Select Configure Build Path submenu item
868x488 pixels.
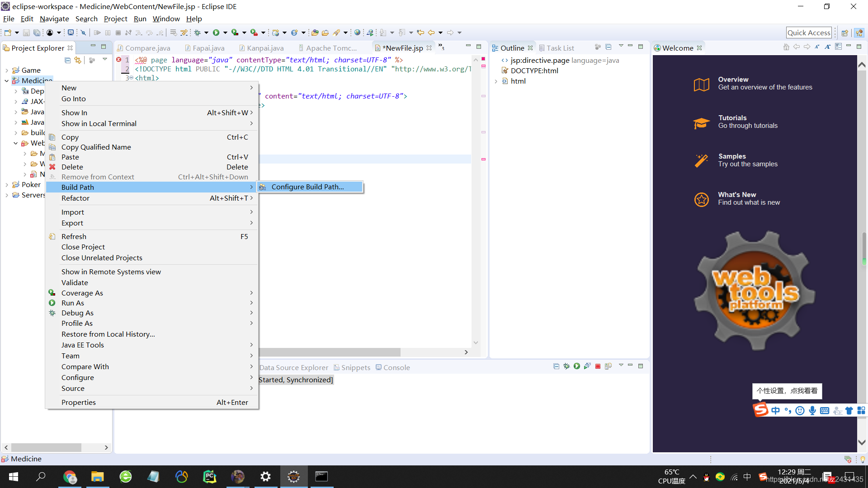coord(310,187)
